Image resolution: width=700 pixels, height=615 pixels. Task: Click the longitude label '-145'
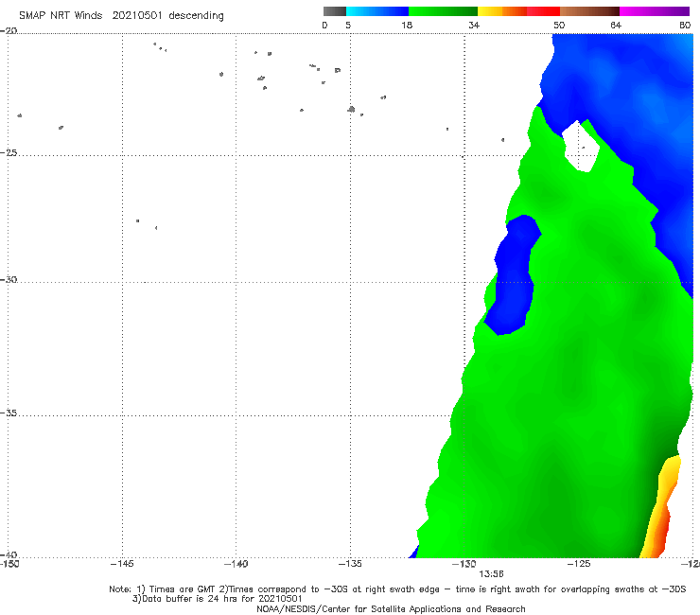pos(122,564)
